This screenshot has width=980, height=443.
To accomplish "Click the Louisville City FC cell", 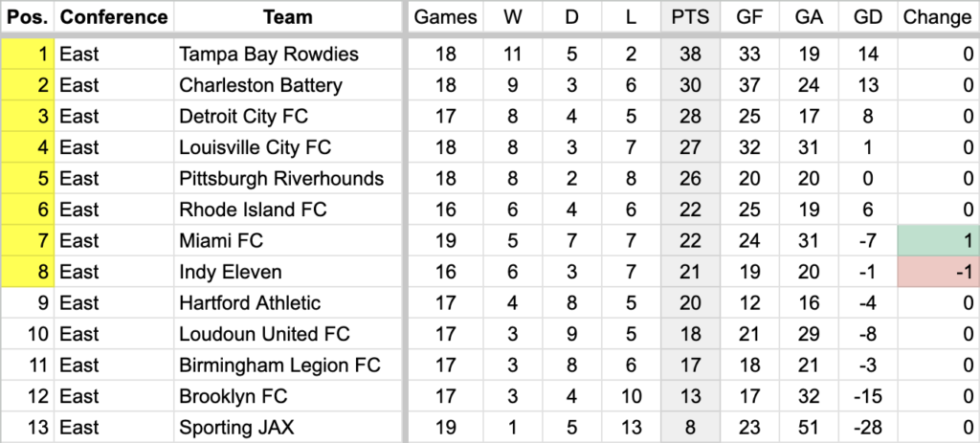I will [287, 147].
